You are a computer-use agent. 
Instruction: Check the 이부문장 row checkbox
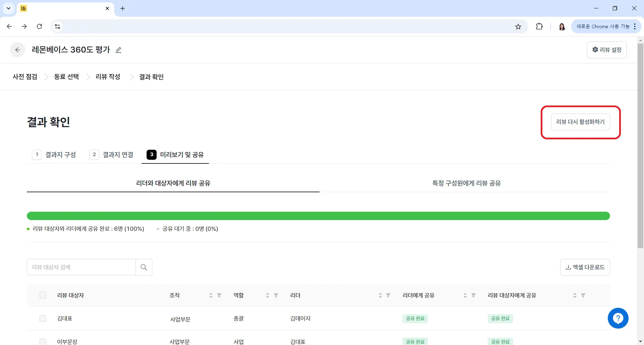pyautogui.click(x=43, y=342)
